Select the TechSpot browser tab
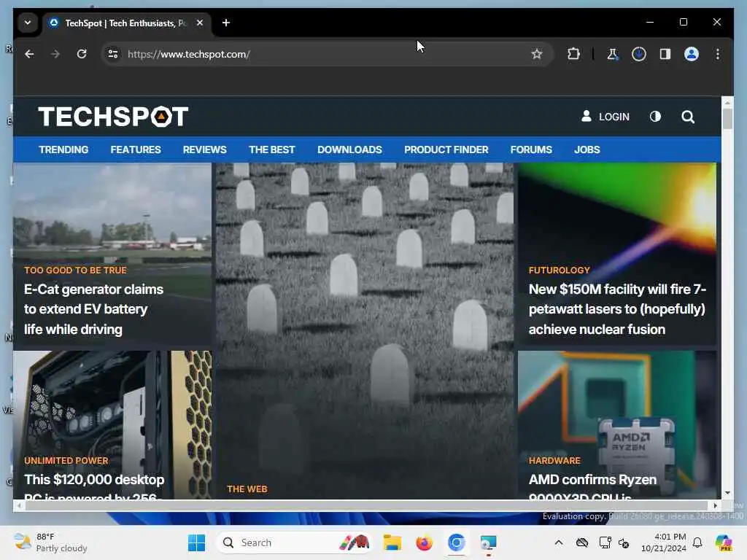Image resolution: width=747 pixels, height=560 pixels. click(127, 23)
